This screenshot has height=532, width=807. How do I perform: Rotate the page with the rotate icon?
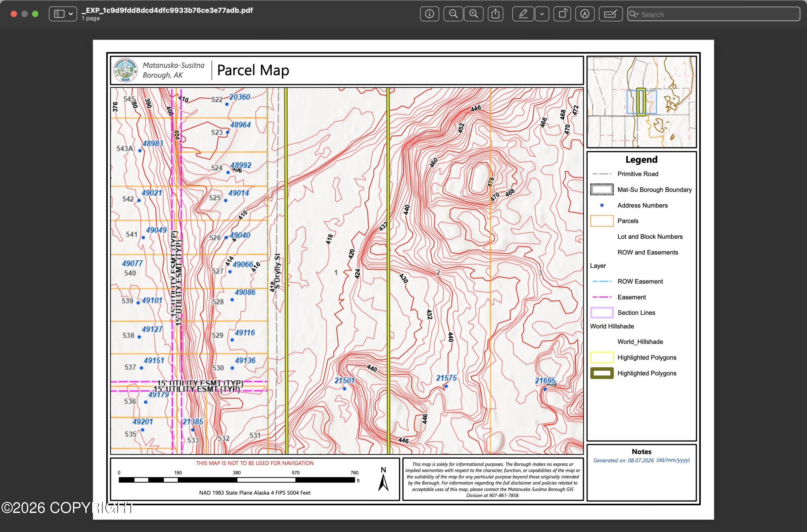pos(562,14)
